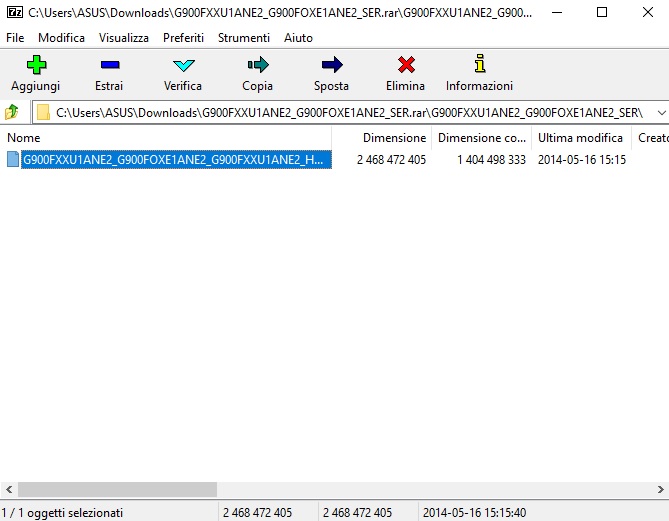669x521 pixels.
Task: Go up one folder level icon
Action: point(12,112)
